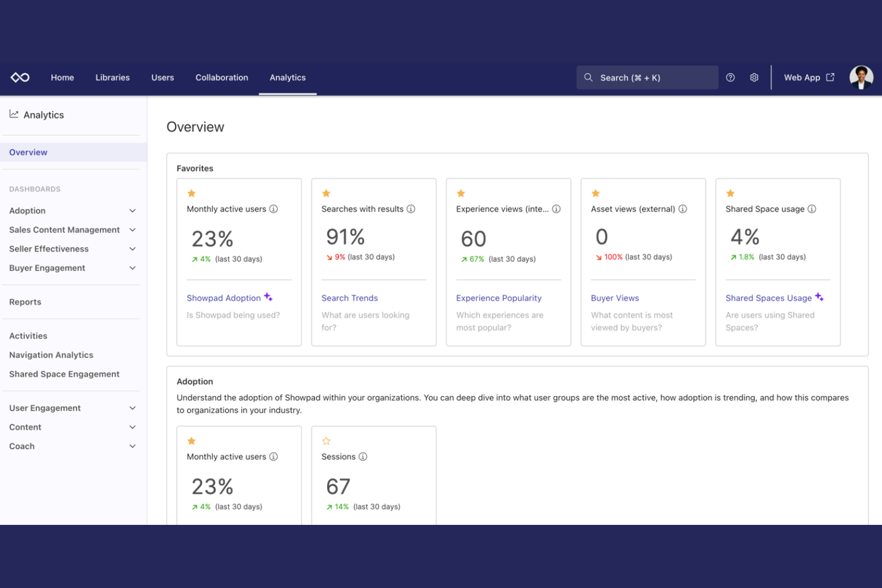The width and height of the screenshot is (882, 588).
Task: Unfavorite the Experience views star
Action: [x=461, y=193]
